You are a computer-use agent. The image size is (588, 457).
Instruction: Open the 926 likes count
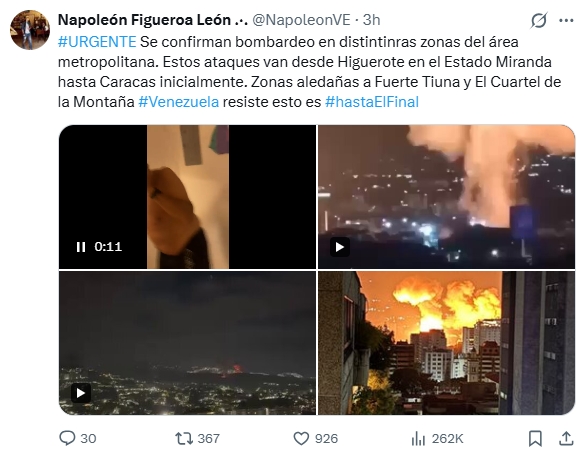[x=326, y=438]
